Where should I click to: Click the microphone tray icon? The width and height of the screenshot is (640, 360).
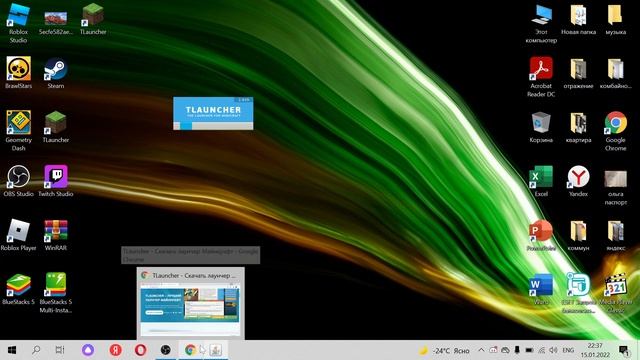[517, 350]
